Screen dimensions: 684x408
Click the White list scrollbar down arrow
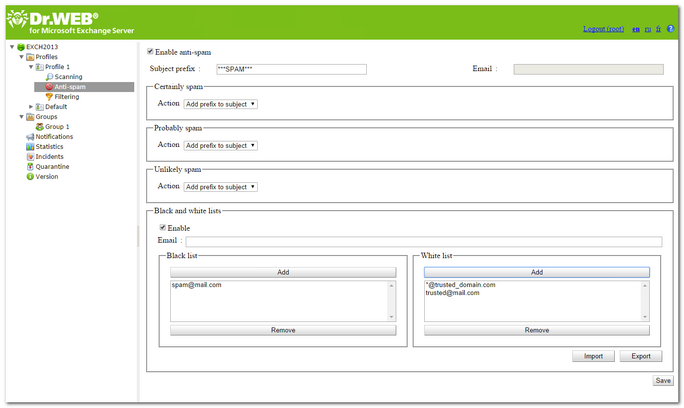point(645,317)
